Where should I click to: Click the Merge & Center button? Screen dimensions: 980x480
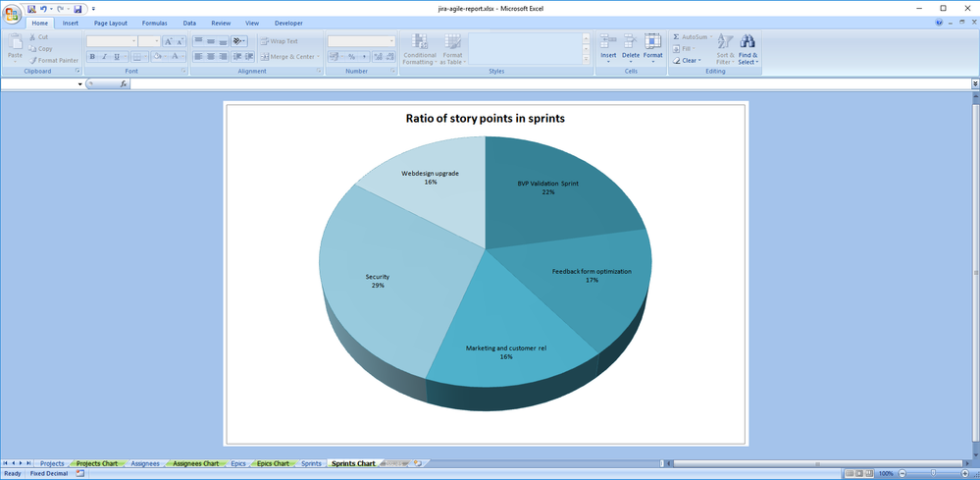tap(289, 57)
